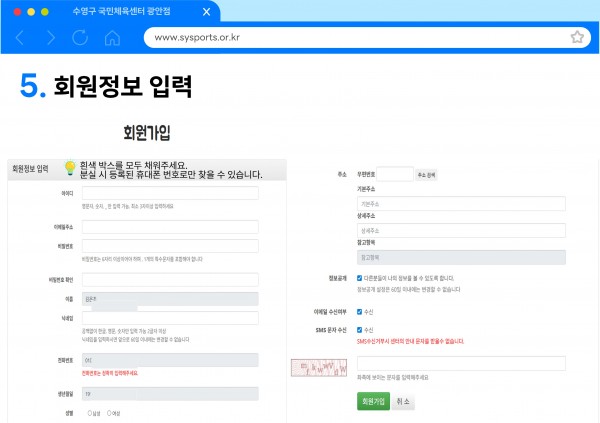Click the browser forward arrow
This screenshot has width=600, height=423.
pos(50,38)
